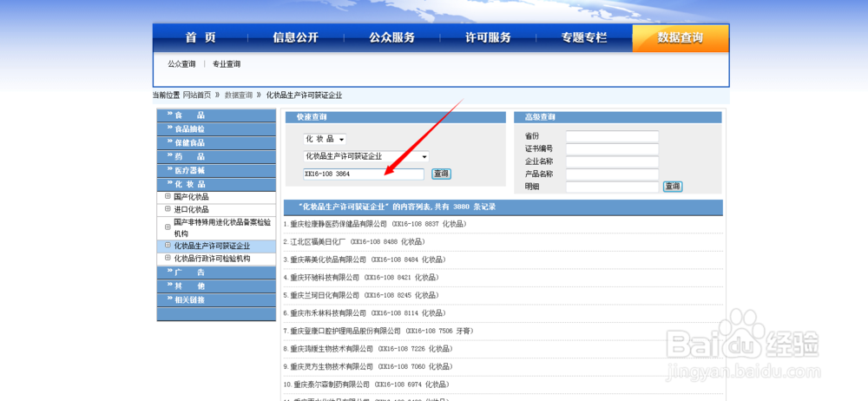Click plus icon beside 化妆品生产许可获证企业
Image resolution: width=868 pixels, height=401 pixels.
pyautogui.click(x=168, y=245)
